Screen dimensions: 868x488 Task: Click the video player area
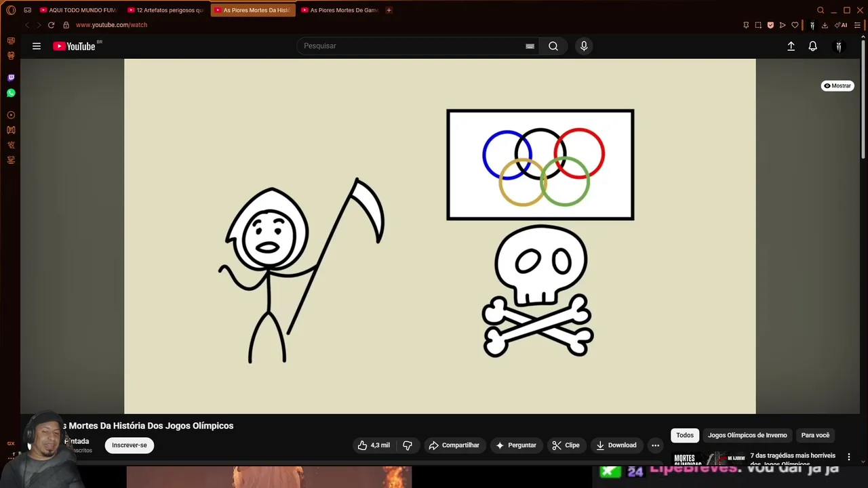(439, 236)
